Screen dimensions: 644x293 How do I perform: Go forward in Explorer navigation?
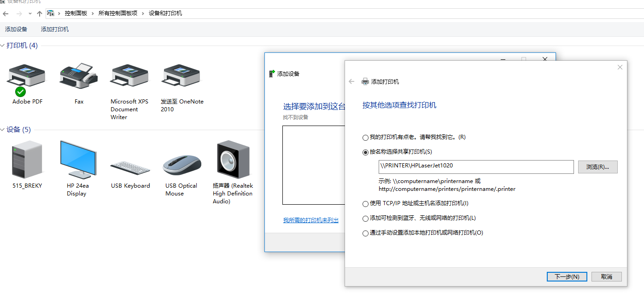(x=19, y=13)
